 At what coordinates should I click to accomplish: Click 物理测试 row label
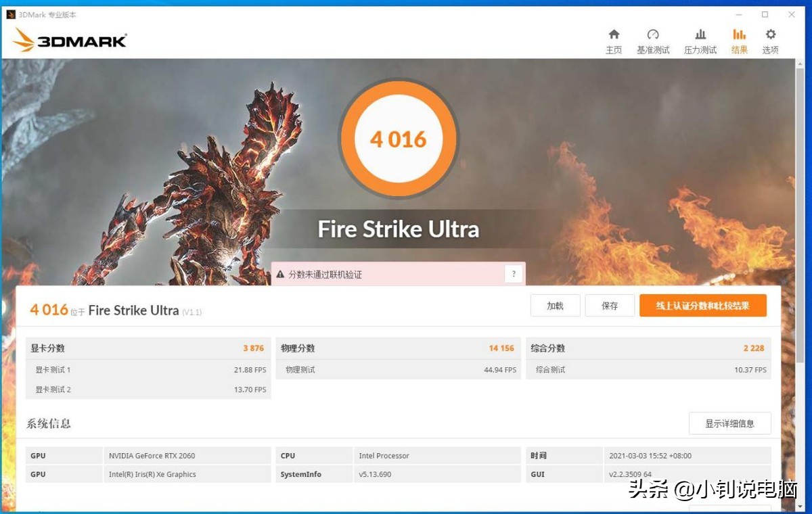tap(300, 370)
